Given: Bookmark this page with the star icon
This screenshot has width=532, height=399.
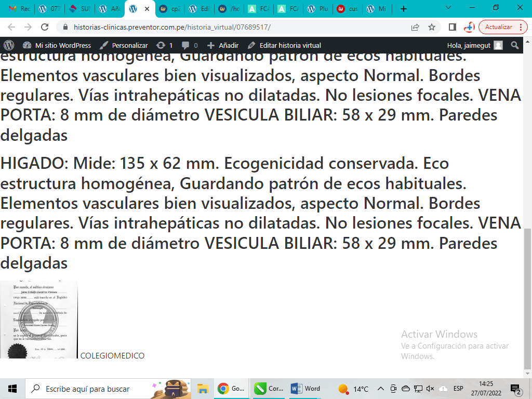Looking at the screenshot, I should coord(432,27).
